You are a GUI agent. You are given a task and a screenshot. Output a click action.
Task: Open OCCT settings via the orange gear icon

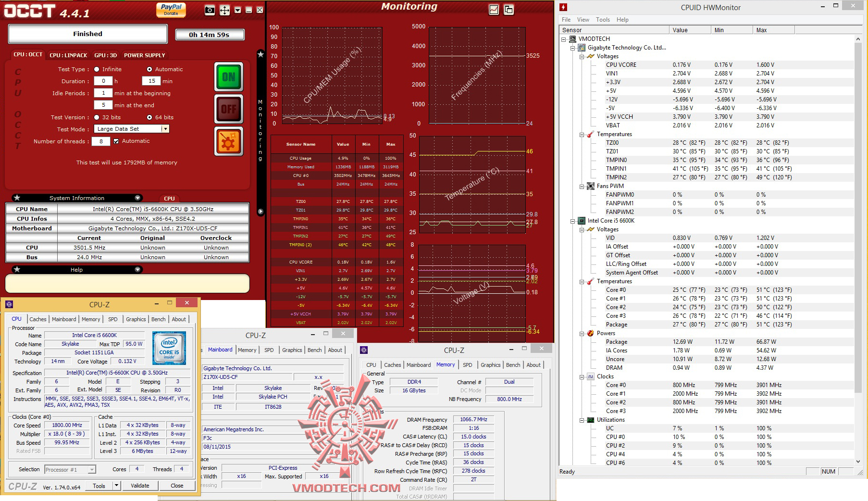(x=228, y=142)
